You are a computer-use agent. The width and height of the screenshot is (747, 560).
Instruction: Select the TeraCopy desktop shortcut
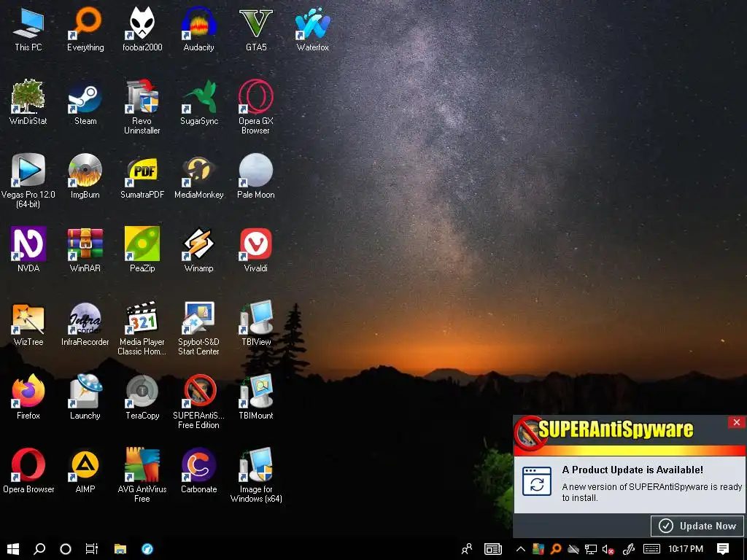coord(142,397)
